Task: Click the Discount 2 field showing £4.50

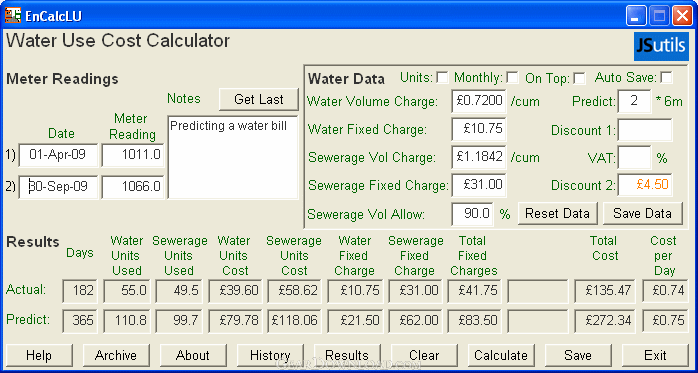Action: tap(645, 185)
